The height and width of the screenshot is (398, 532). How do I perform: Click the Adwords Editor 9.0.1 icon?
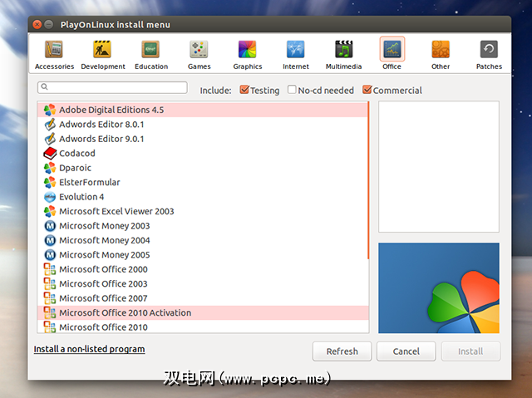(50, 139)
